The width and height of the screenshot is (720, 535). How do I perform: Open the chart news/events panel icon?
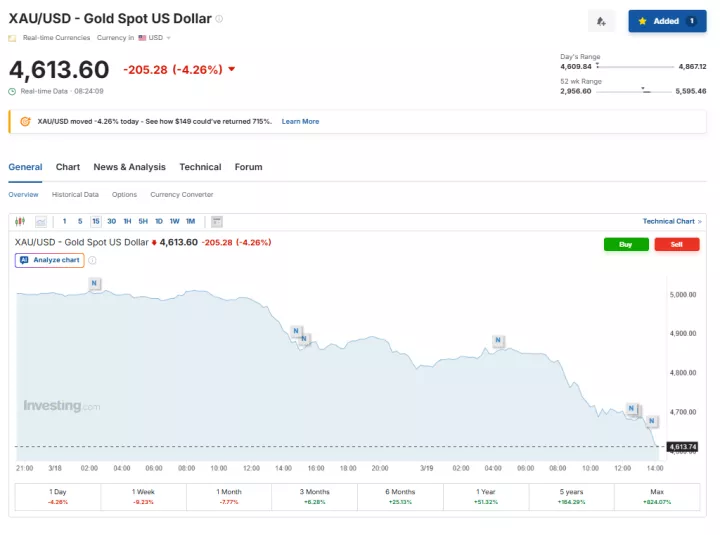coord(217,221)
